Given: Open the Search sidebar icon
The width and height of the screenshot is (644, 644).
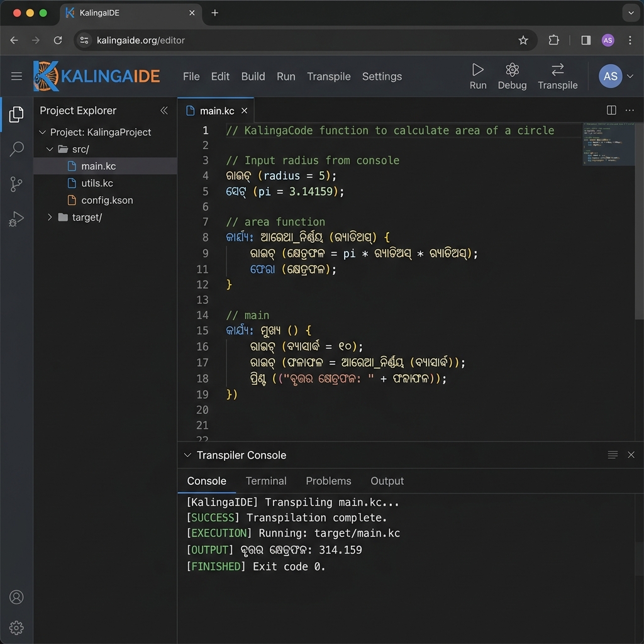Looking at the screenshot, I should [16, 149].
